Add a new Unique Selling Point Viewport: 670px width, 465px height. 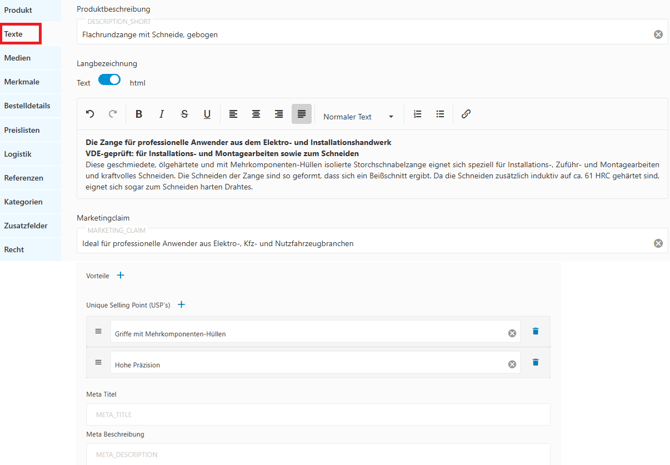pyautogui.click(x=181, y=305)
